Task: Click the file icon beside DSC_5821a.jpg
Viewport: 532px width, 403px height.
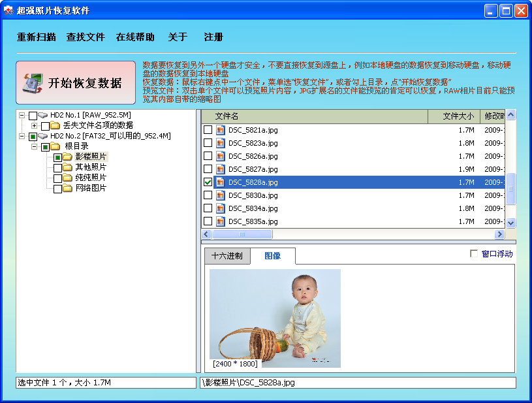Action: point(220,131)
